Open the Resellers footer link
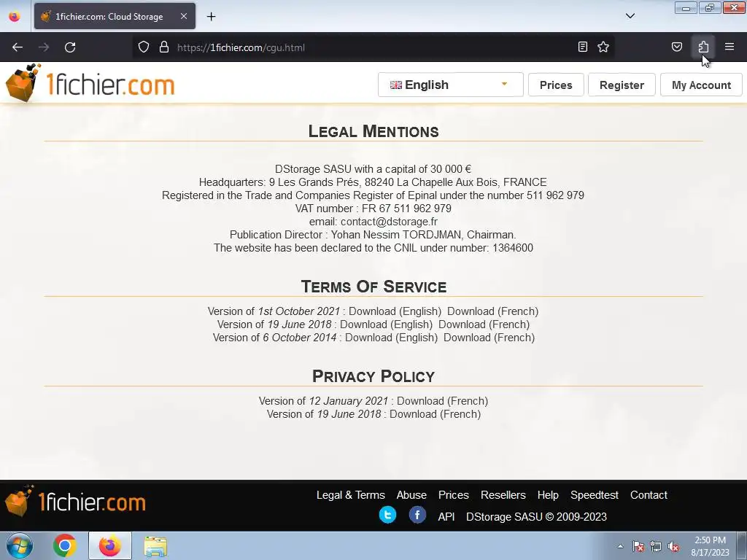Viewport: 747px width, 560px height. (x=503, y=495)
